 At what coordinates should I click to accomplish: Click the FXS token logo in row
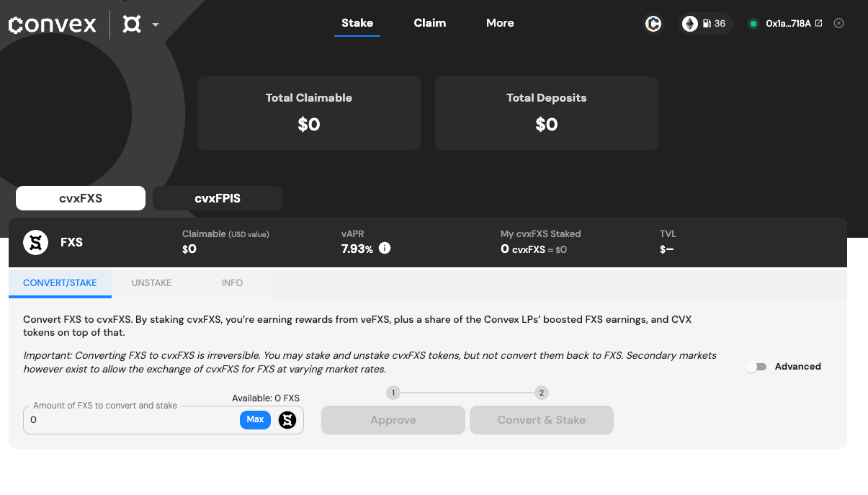click(36, 243)
